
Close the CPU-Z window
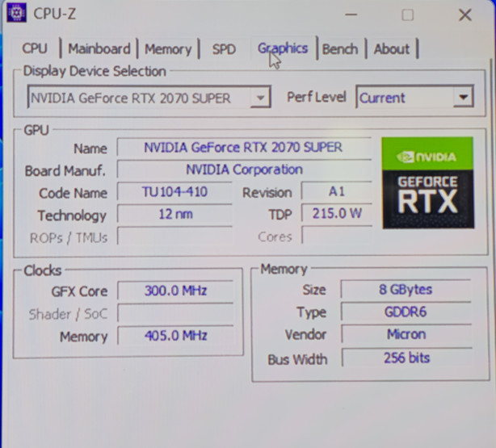464,15
